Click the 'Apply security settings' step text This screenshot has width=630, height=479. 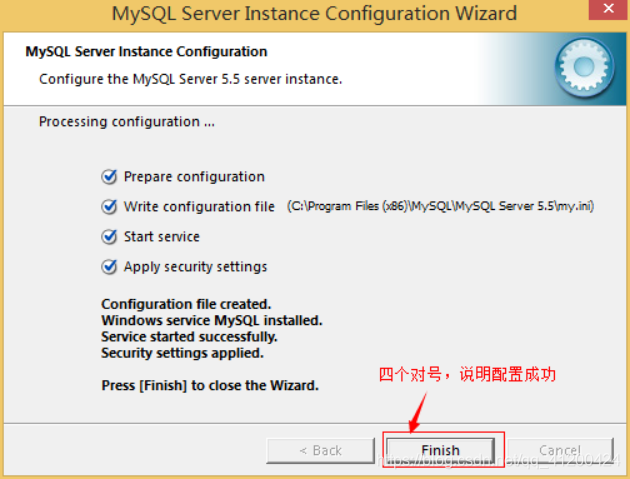(195, 267)
